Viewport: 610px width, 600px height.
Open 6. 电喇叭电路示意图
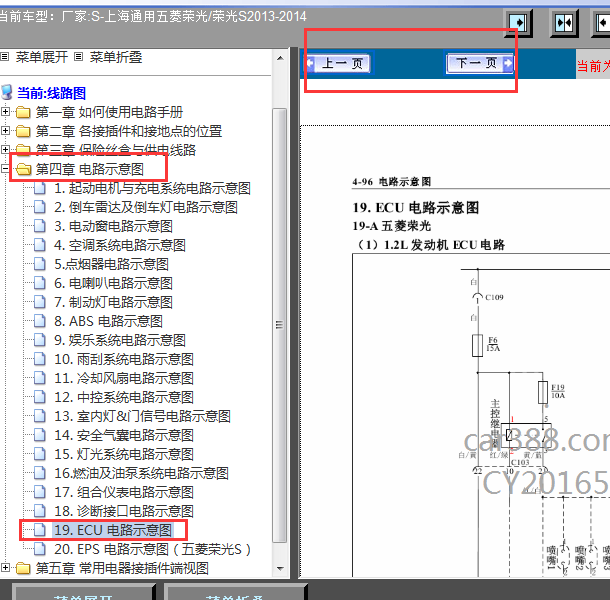point(113,283)
